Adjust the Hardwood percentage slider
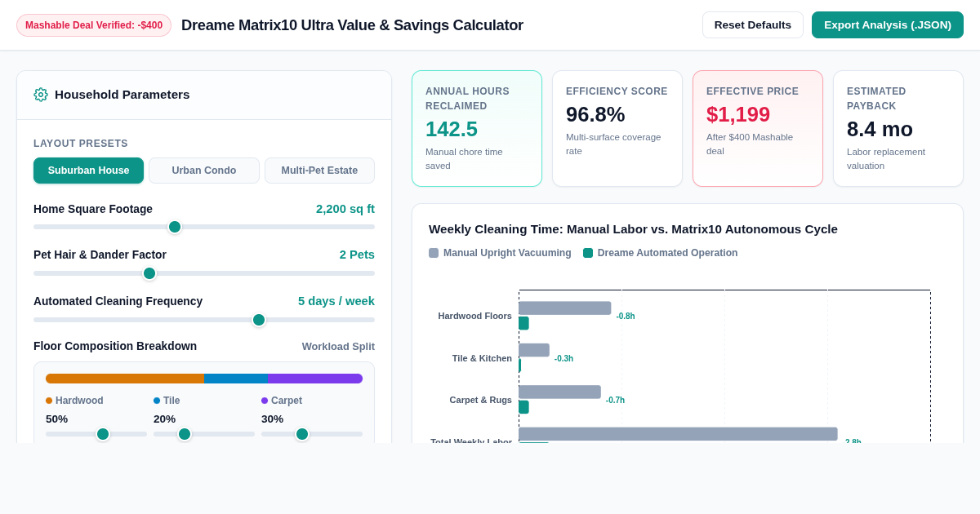This screenshot has width=980, height=514. (x=96, y=434)
